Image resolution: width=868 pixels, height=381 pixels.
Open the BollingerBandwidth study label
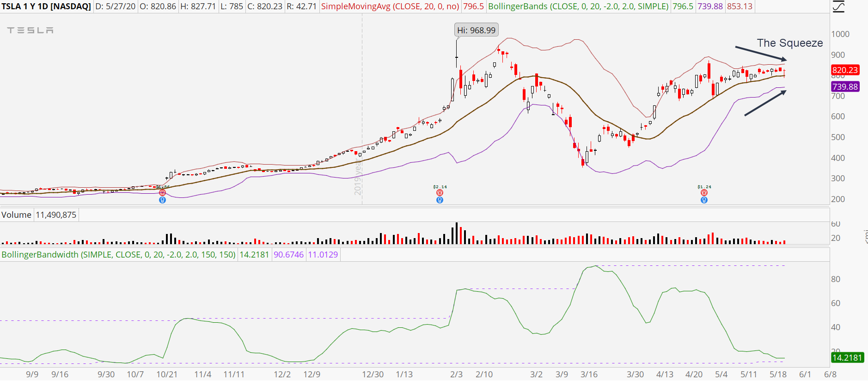click(x=118, y=254)
